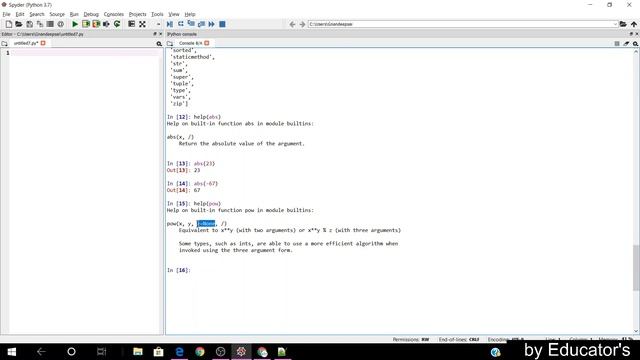Viewport: 640px width, 360px height.
Task: Go forward to the next cursor position
Action: [x=302, y=24]
